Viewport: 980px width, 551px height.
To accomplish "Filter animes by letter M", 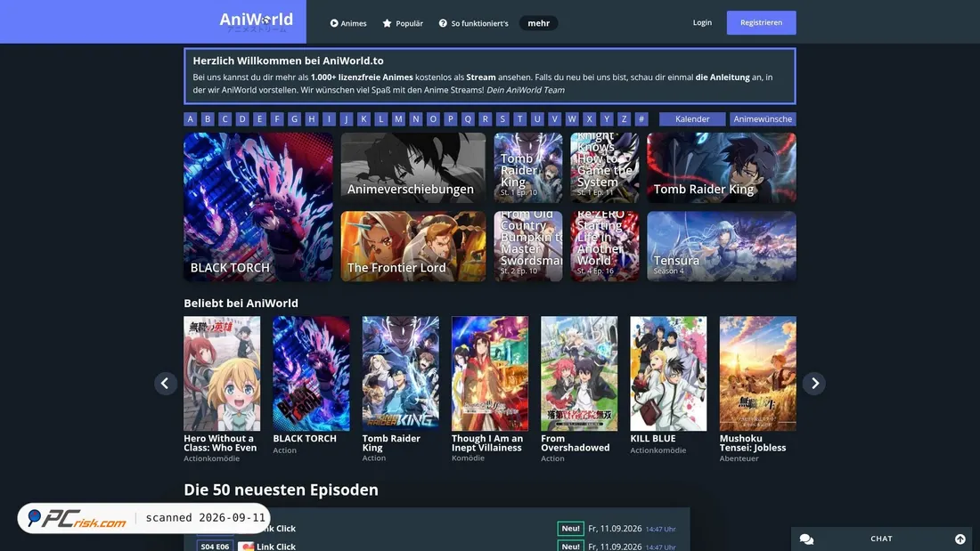I will (x=398, y=118).
